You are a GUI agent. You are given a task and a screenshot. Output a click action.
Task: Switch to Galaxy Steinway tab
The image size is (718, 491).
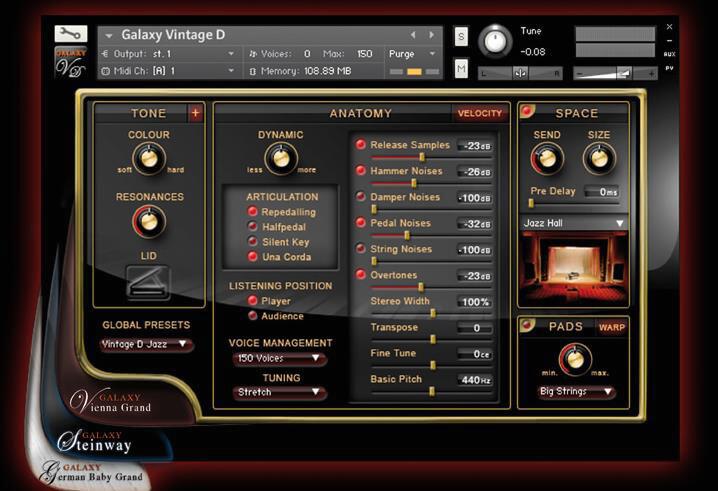tap(94, 442)
